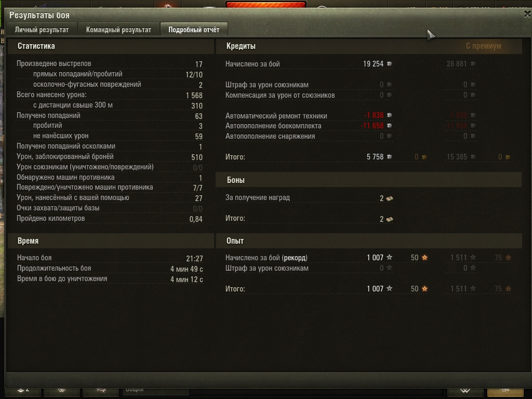This screenshot has width=532, height=399.
Task: Click the premium credits total 15 385
Action: pyautogui.click(x=457, y=157)
